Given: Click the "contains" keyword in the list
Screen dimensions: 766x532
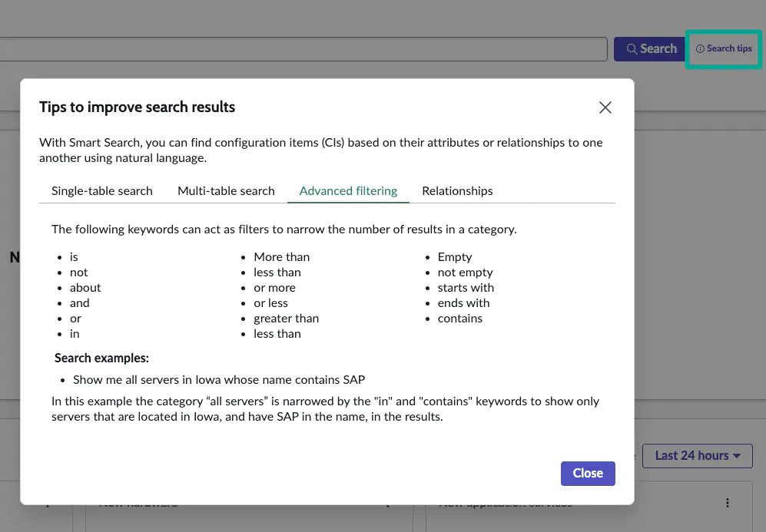Looking at the screenshot, I should [x=459, y=318].
